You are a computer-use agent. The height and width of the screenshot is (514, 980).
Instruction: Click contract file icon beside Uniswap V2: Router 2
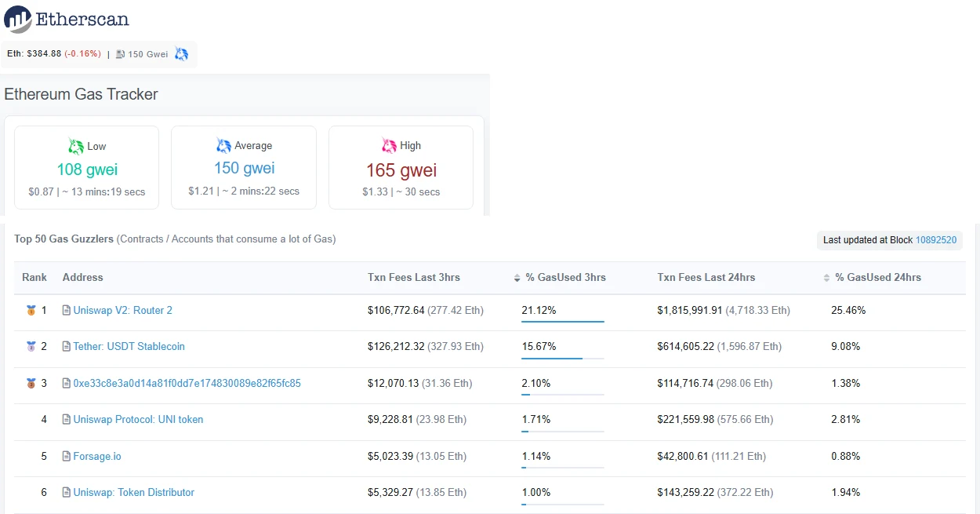(x=67, y=311)
